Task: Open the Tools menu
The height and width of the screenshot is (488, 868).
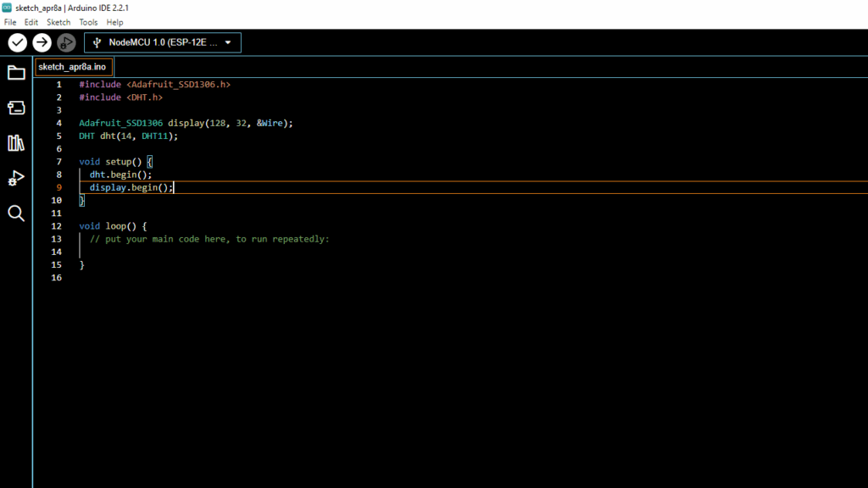Action: point(88,23)
